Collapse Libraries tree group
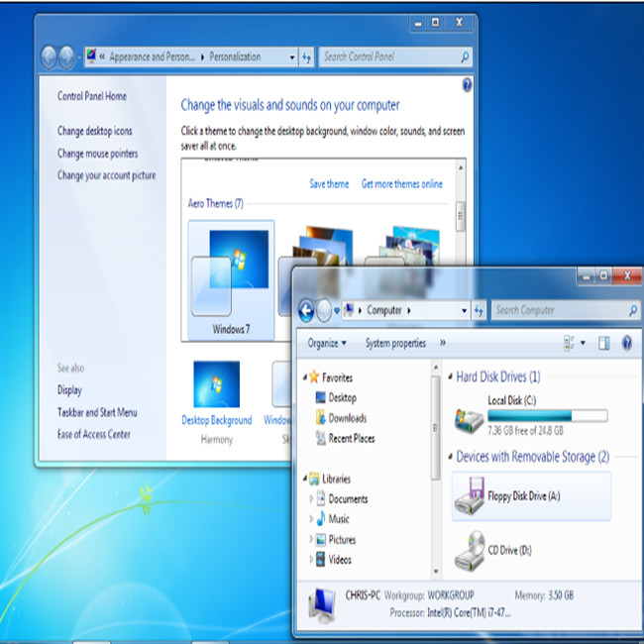This screenshot has width=644, height=644. pyautogui.click(x=305, y=479)
